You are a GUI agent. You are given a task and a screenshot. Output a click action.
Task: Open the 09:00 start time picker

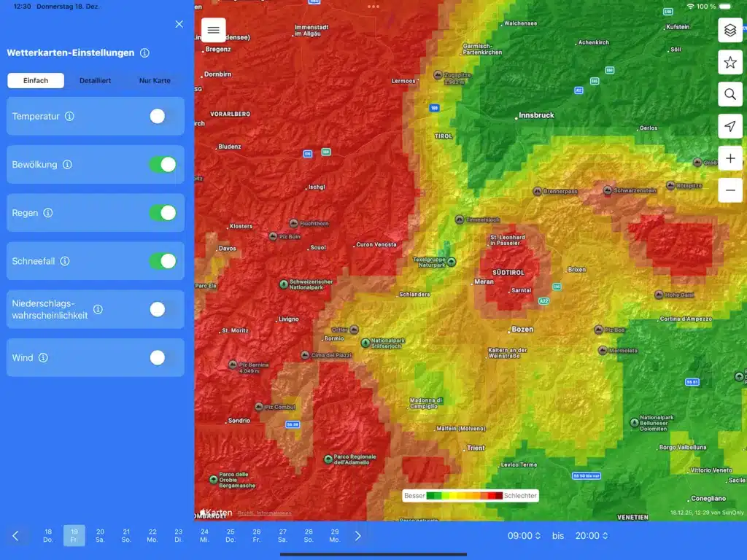click(524, 536)
